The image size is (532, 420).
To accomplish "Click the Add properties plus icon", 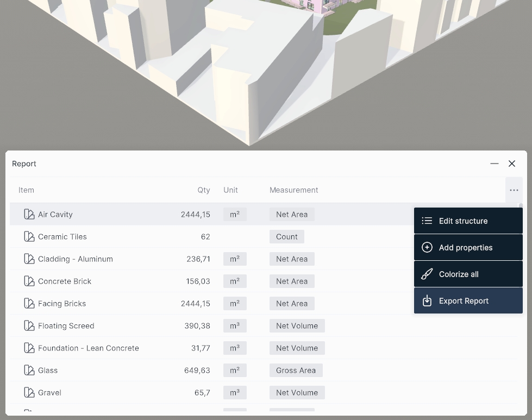I will 427,247.
